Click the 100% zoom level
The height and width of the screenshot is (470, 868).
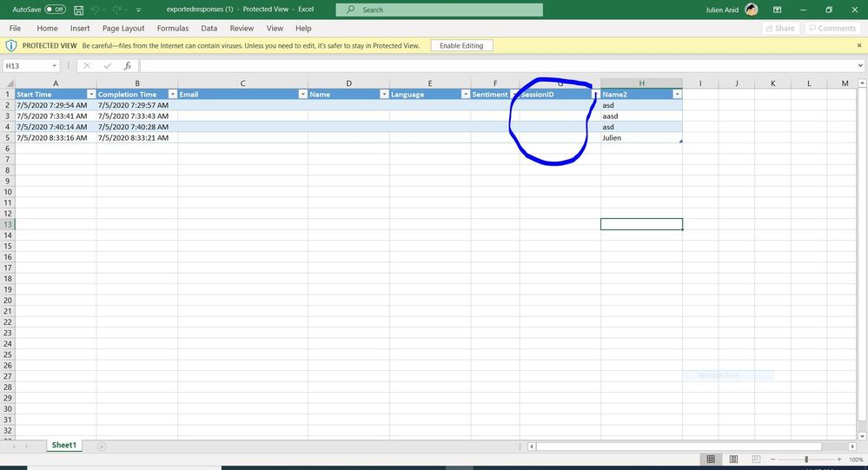856,460
